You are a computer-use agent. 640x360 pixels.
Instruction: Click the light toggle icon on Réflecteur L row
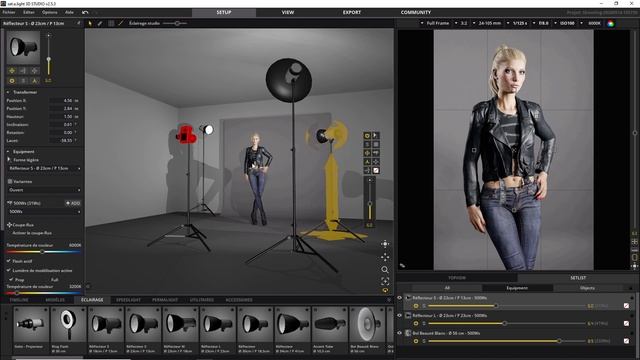click(x=416, y=323)
